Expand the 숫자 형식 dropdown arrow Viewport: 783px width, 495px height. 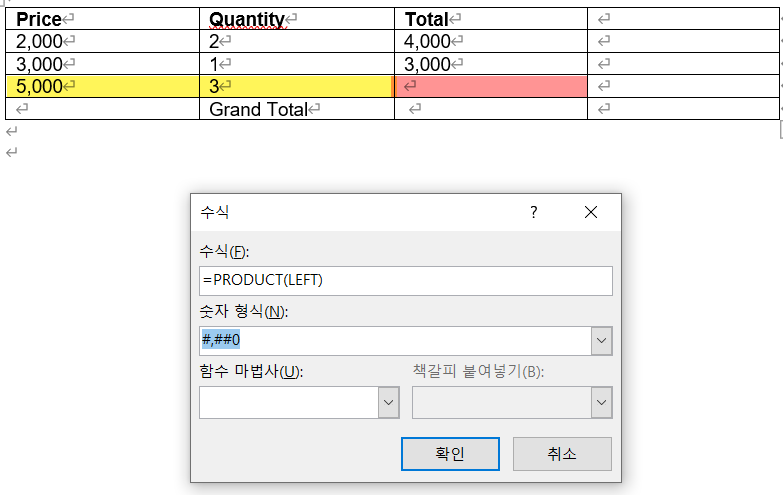point(602,341)
